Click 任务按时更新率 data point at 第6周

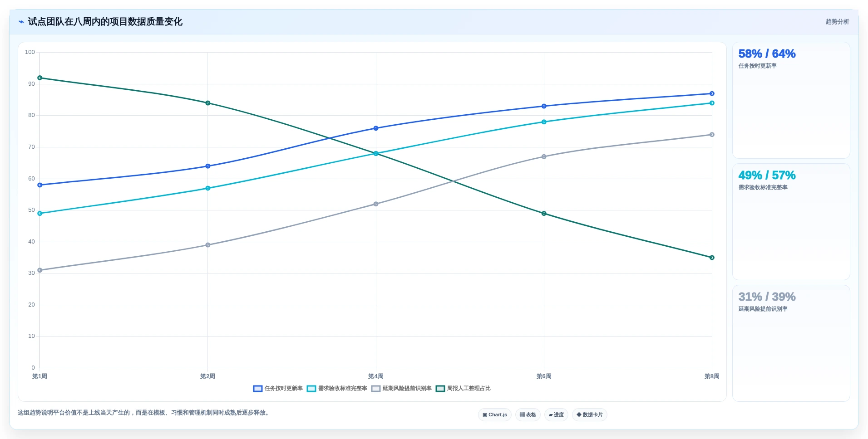pos(544,107)
